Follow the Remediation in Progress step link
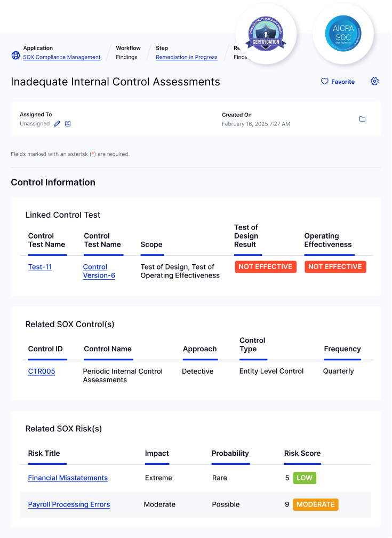 (x=187, y=58)
